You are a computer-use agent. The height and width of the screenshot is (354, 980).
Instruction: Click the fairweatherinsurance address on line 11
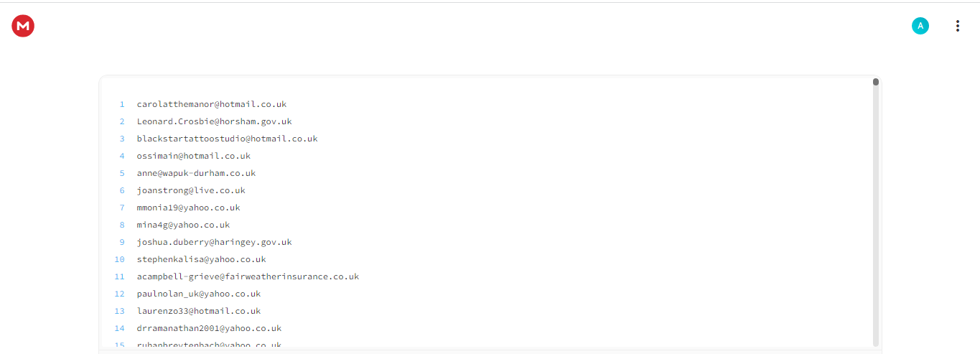pyautogui.click(x=248, y=276)
